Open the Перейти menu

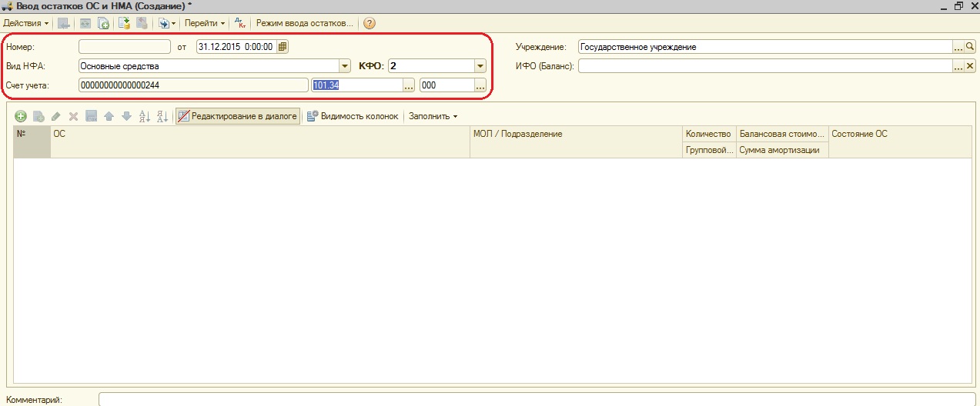pos(205,23)
